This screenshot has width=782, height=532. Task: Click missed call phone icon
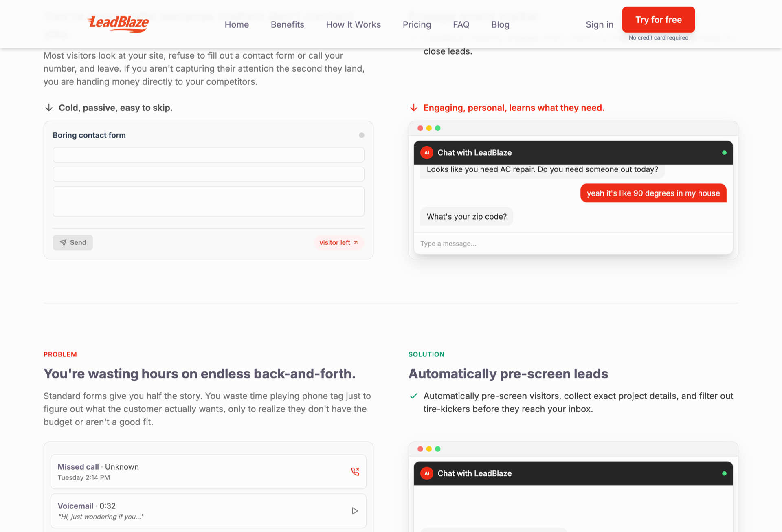tap(355, 472)
